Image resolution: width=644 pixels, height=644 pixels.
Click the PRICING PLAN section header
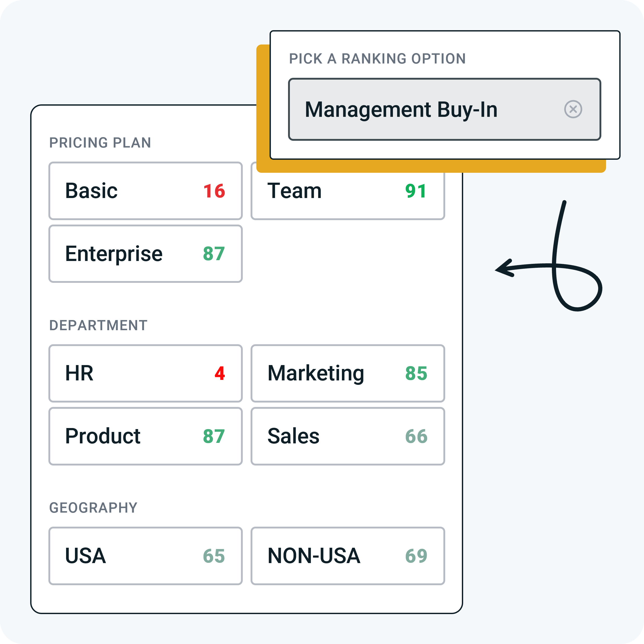tap(100, 142)
